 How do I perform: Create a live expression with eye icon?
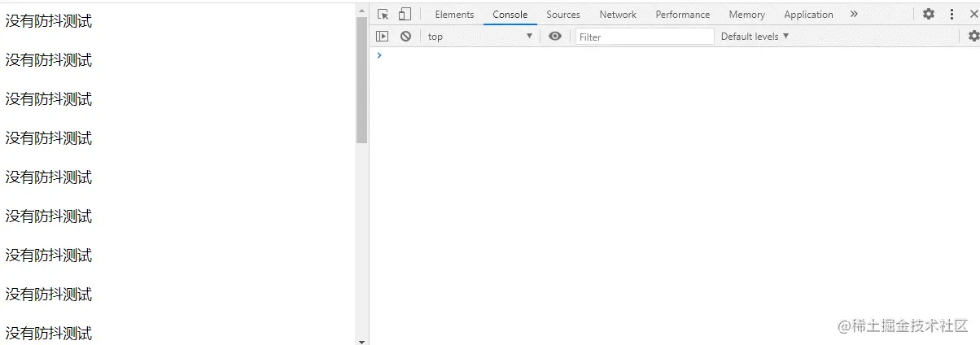[555, 36]
